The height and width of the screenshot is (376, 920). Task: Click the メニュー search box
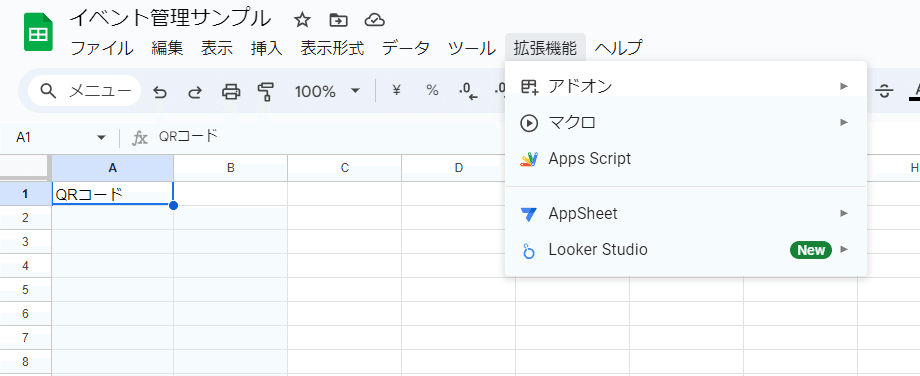point(84,91)
